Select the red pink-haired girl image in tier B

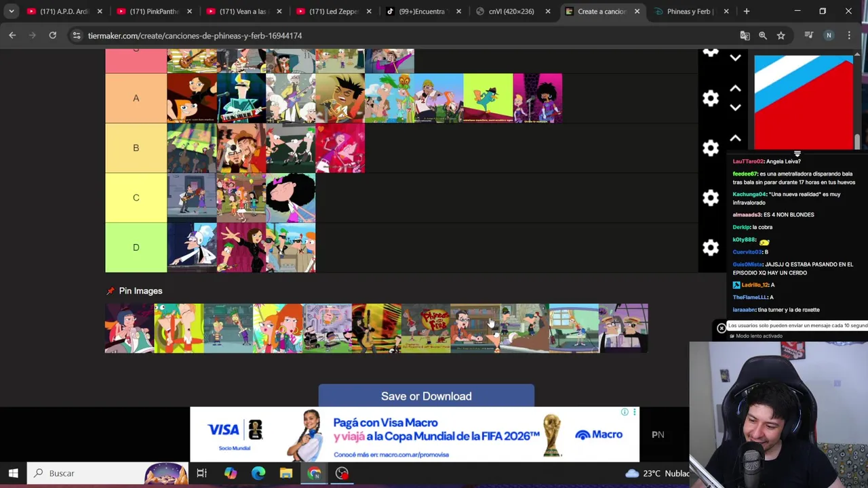click(x=340, y=148)
